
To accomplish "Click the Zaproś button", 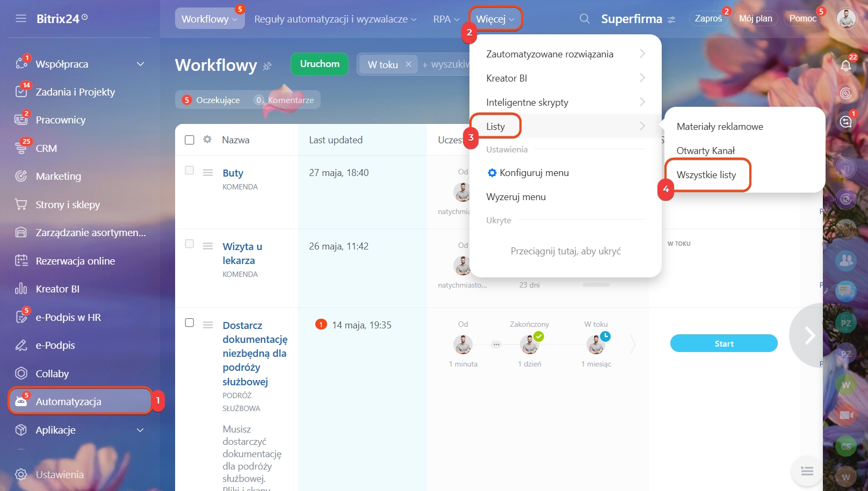I will point(708,19).
